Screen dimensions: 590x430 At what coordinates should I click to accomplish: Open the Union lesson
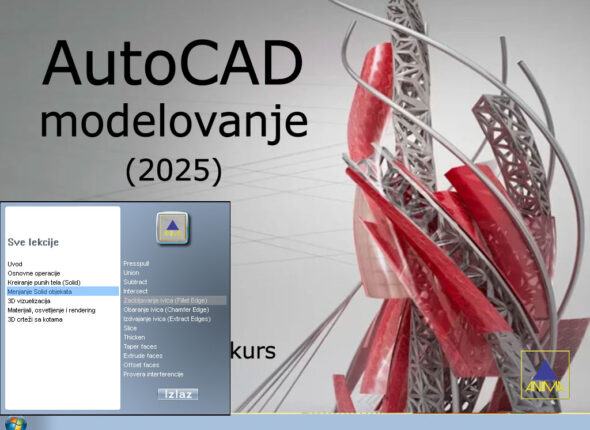[x=131, y=273]
